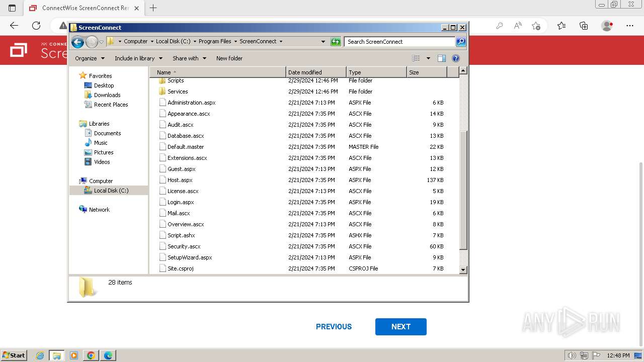Click file list scroll up arrow
Viewport: 644px width, 362px height.
(x=463, y=71)
